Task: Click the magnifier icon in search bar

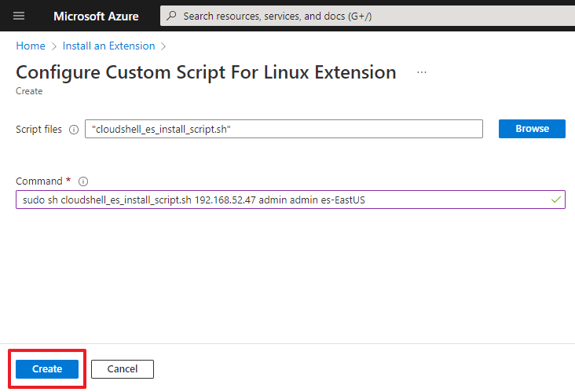Action: tap(172, 16)
